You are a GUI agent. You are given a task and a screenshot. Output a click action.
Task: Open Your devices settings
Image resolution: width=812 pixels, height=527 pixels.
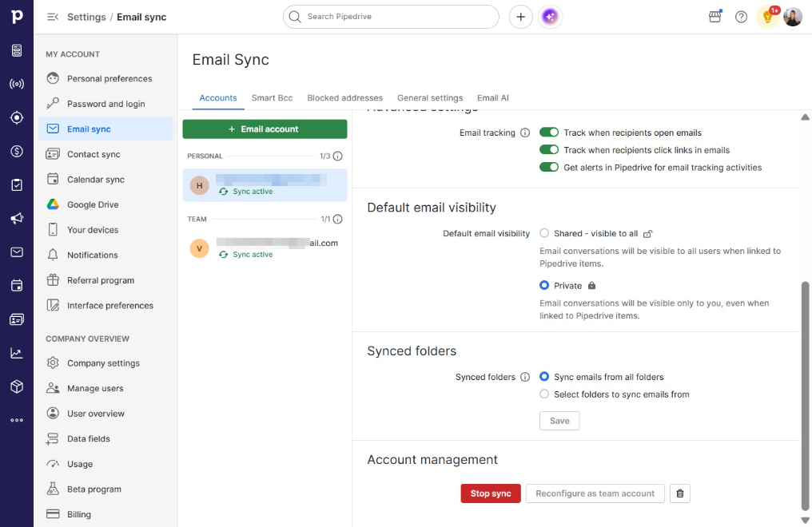point(105,230)
